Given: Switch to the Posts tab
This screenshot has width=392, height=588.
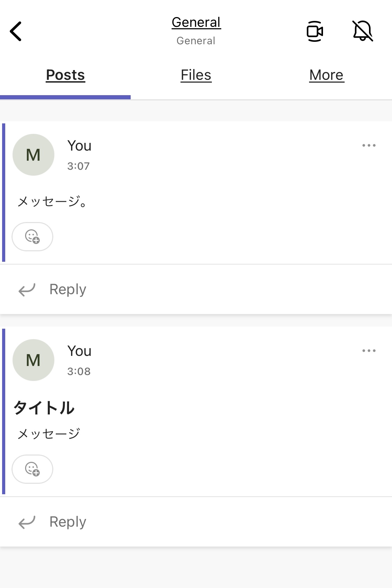Looking at the screenshot, I should [66, 75].
